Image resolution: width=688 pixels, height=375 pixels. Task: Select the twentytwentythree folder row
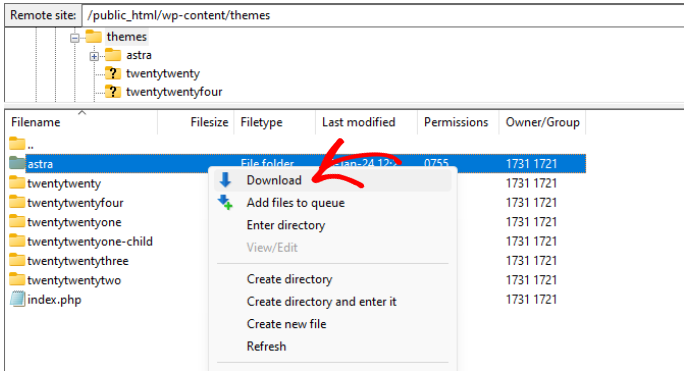click(x=78, y=261)
